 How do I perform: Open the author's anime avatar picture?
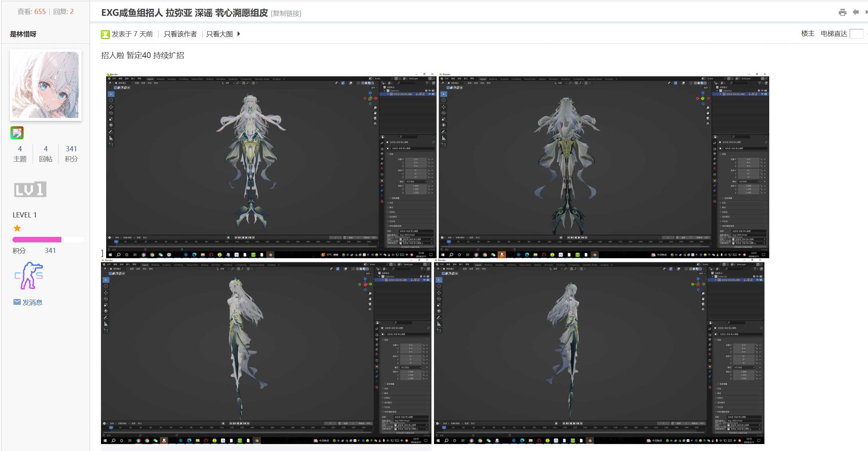point(46,85)
